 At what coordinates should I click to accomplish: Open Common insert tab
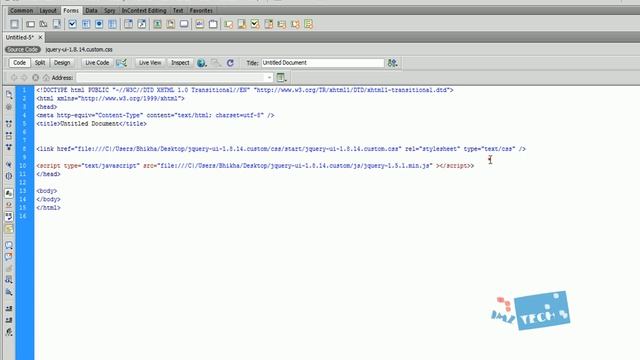pyautogui.click(x=21, y=11)
